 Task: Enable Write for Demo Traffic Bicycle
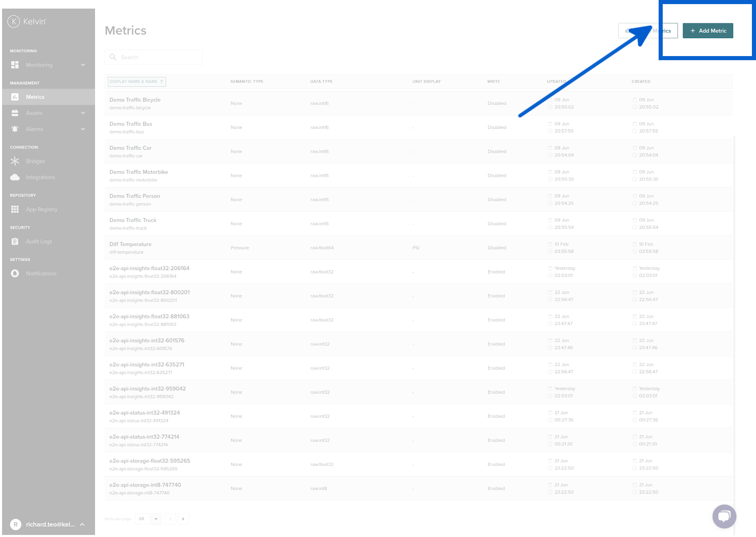497,103
